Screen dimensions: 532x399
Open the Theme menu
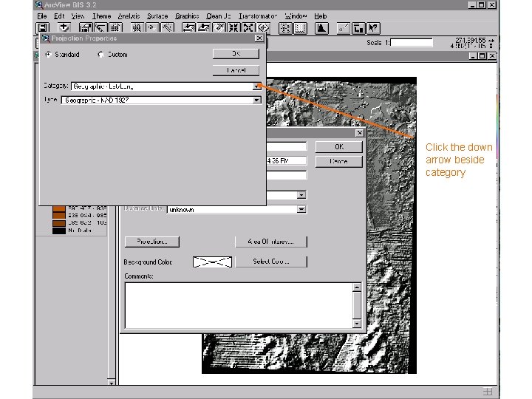pos(102,16)
